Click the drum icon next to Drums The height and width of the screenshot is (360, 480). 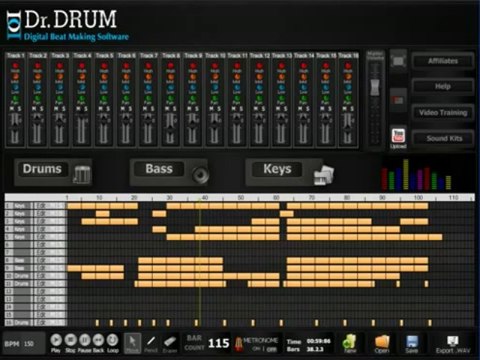coord(82,174)
